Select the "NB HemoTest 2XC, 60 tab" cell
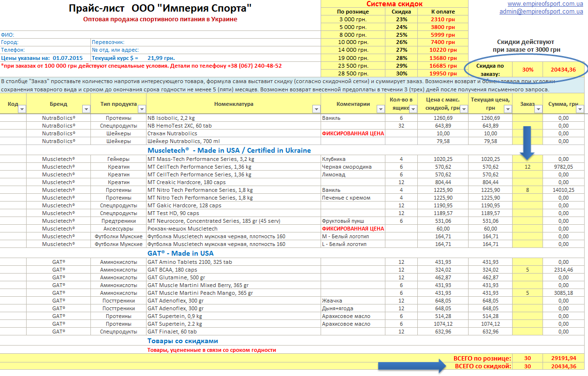Screen dimensions: 588x376 233,126
